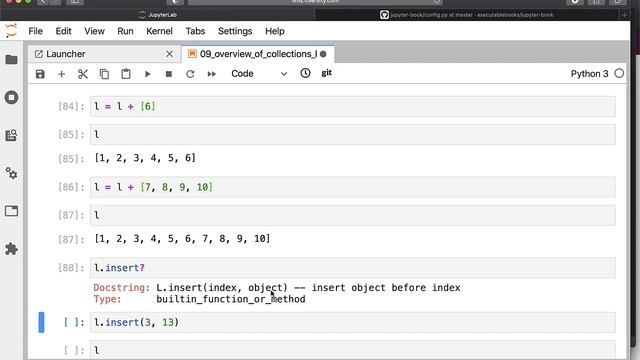Click in cell 84 with l = l + [6]
640x360 pixels.
[353, 107]
